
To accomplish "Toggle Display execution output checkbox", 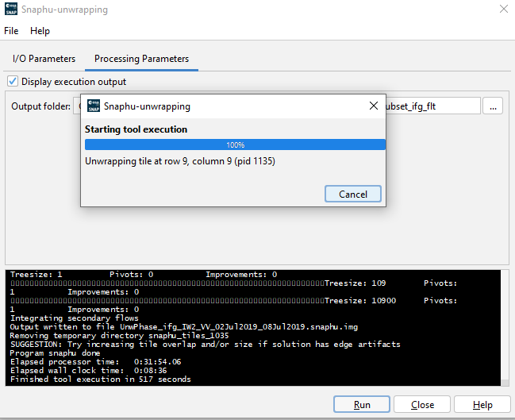I will tap(13, 81).
